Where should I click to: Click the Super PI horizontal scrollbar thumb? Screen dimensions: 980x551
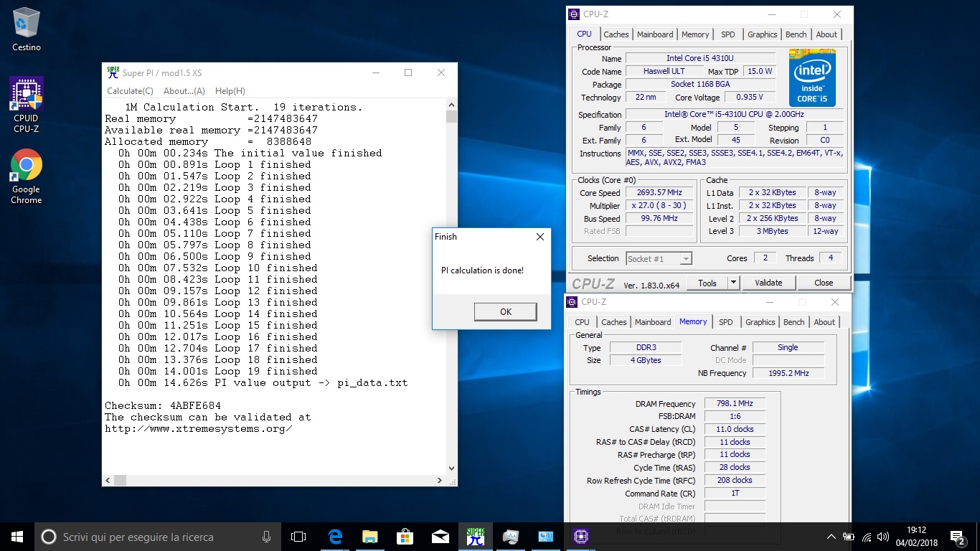point(121,481)
